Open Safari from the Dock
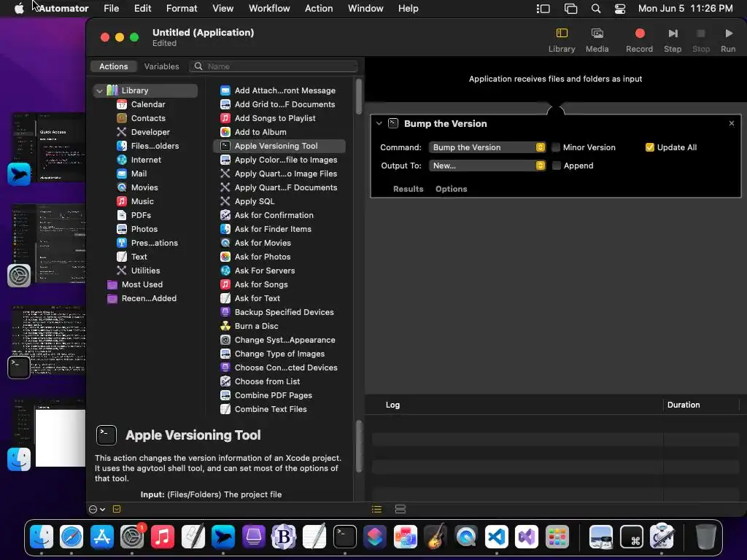This screenshot has height=560, width=747. tap(72, 537)
